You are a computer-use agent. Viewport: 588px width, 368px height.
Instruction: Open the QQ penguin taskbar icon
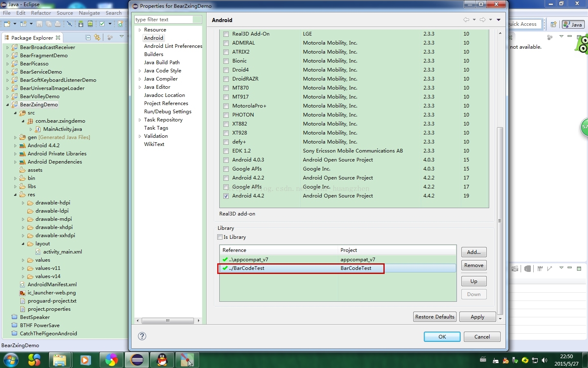pos(162,360)
